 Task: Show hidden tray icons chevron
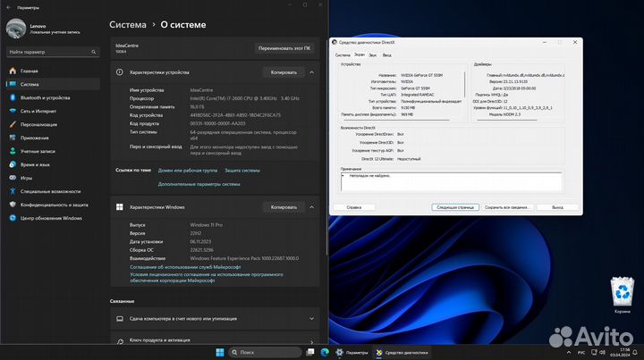coord(569,352)
